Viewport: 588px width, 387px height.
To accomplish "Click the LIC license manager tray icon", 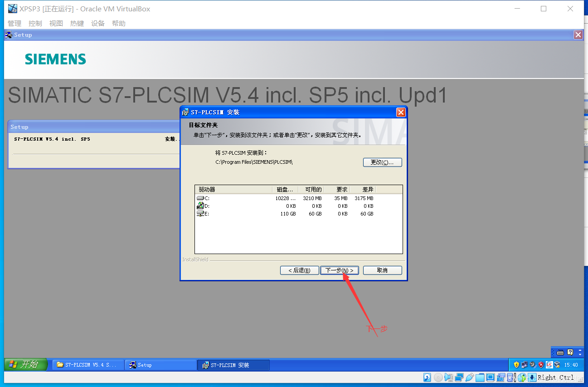I will coord(549,365).
